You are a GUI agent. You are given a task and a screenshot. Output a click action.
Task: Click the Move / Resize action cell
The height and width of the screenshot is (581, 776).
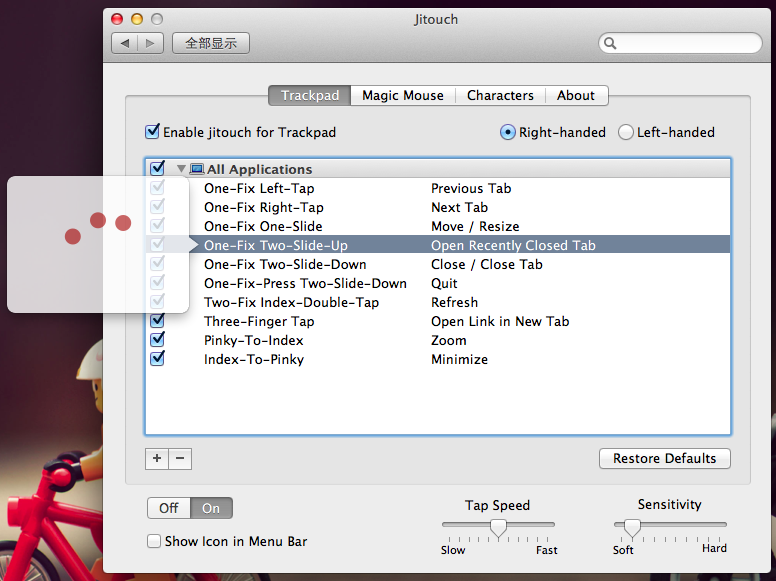tap(475, 226)
